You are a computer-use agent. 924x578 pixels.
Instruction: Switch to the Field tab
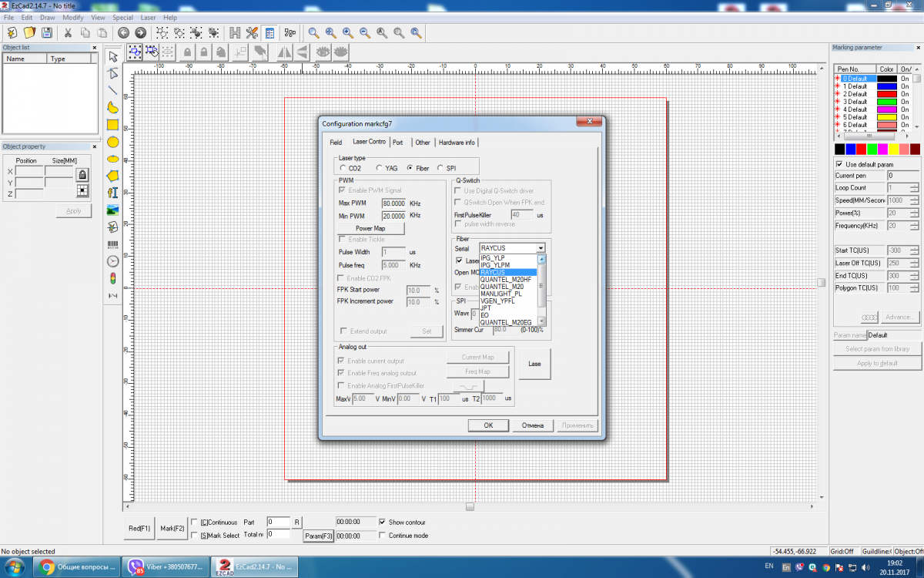(336, 143)
